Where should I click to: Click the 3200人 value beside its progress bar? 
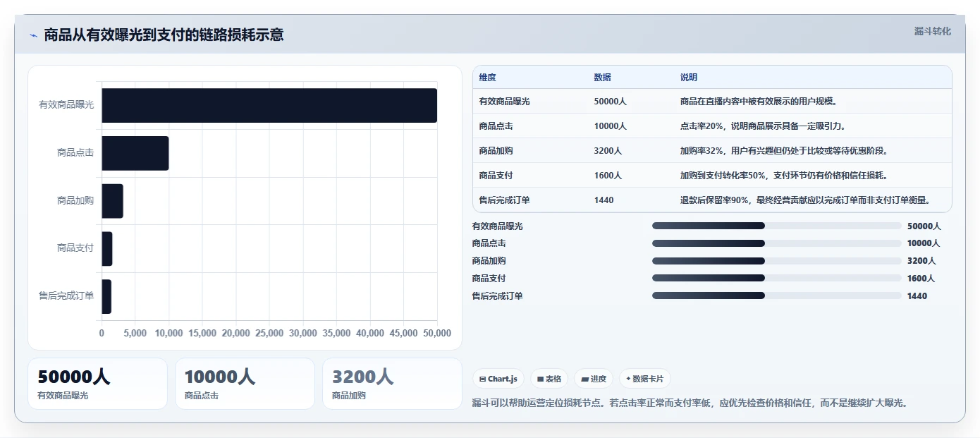(x=921, y=261)
